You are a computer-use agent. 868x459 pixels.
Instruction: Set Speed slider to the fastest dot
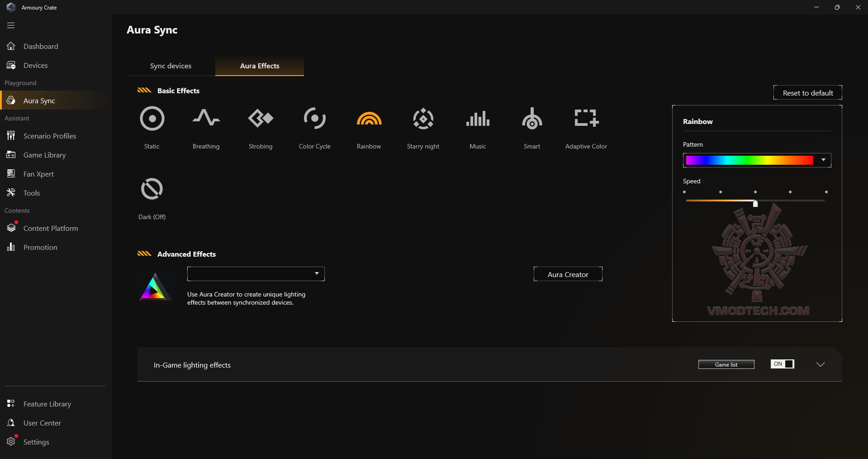coord(826,192)
